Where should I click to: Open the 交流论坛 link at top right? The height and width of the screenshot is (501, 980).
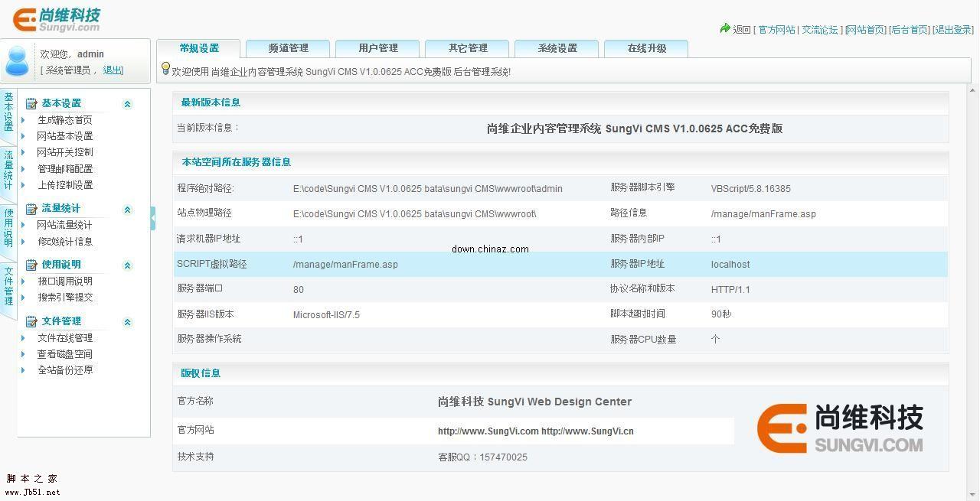coord(819,29)
